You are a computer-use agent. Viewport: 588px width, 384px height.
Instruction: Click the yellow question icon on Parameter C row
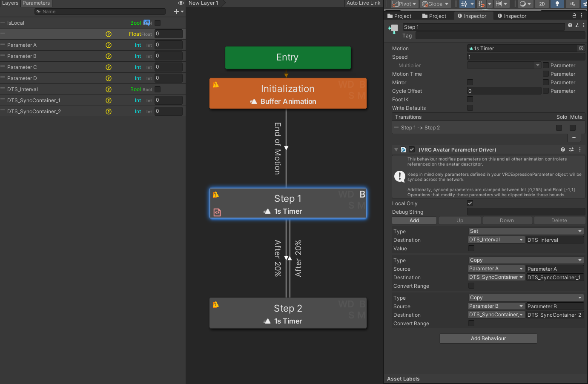(x=109, y=67)
